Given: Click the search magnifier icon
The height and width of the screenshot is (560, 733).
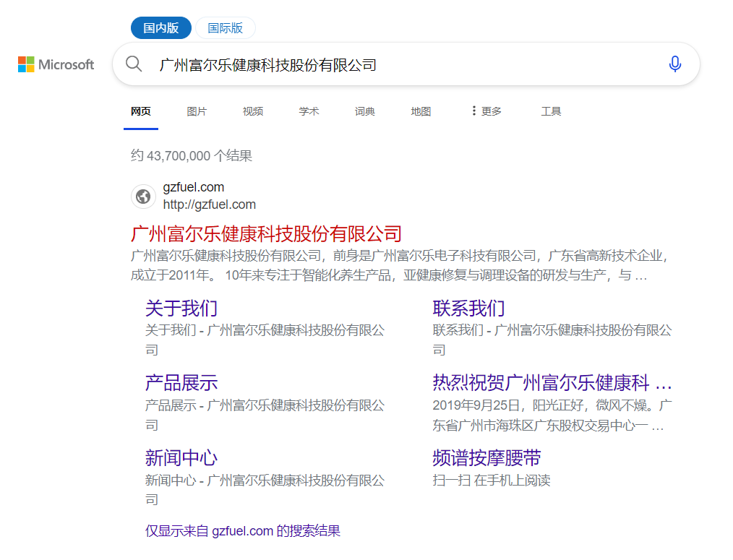Looking at the screenshot, I should [134, 64].
